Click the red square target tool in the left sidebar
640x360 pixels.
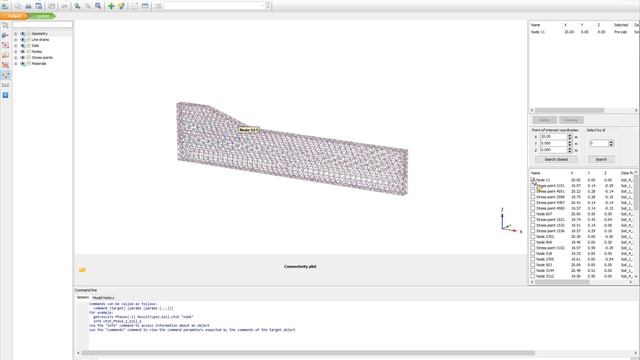(5, 45)
